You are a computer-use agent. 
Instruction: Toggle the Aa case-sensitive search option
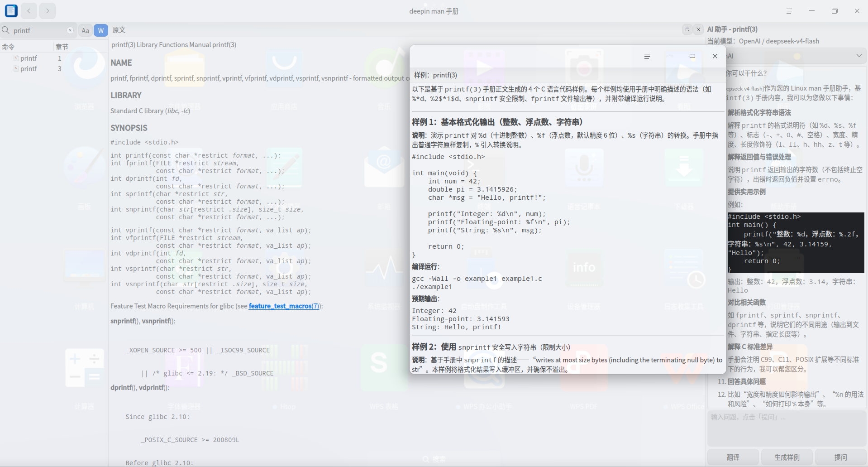86,30
